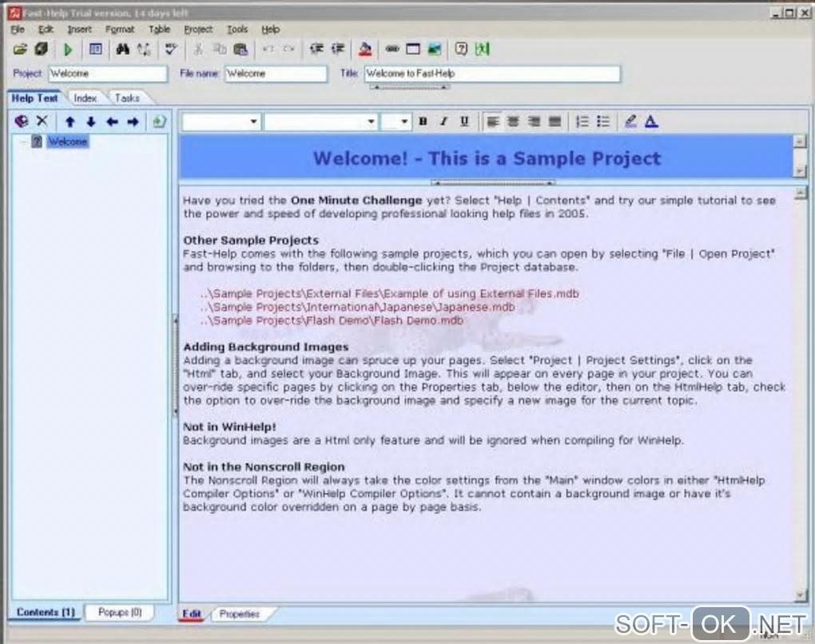Pick the text highlight color tool
815x644 pixels.
[x=630, y=121]
